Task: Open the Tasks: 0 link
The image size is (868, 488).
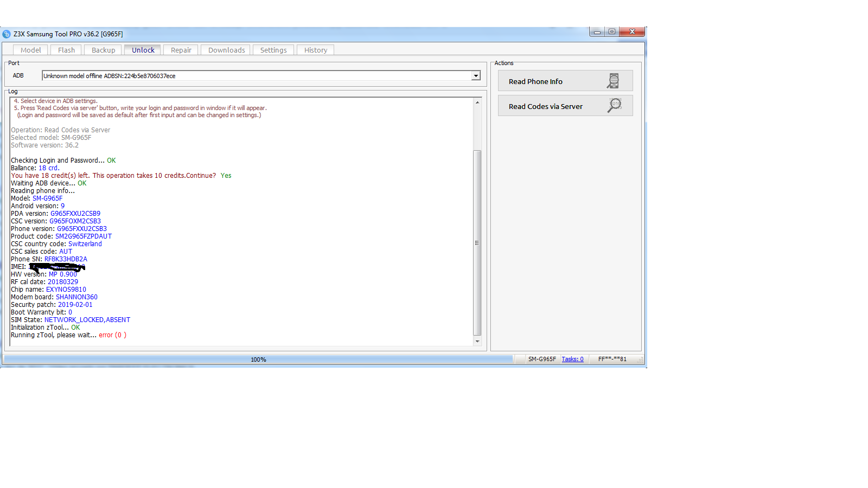Action: coord(572,359)
